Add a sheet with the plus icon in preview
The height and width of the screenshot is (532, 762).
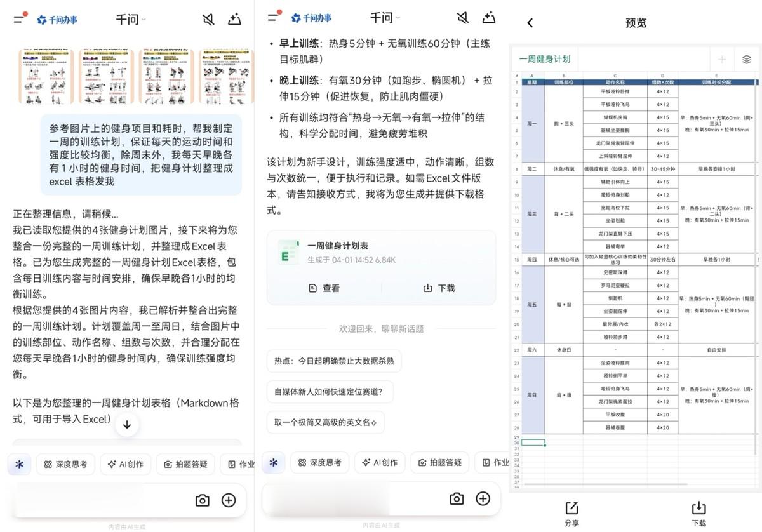pos(722,60)
